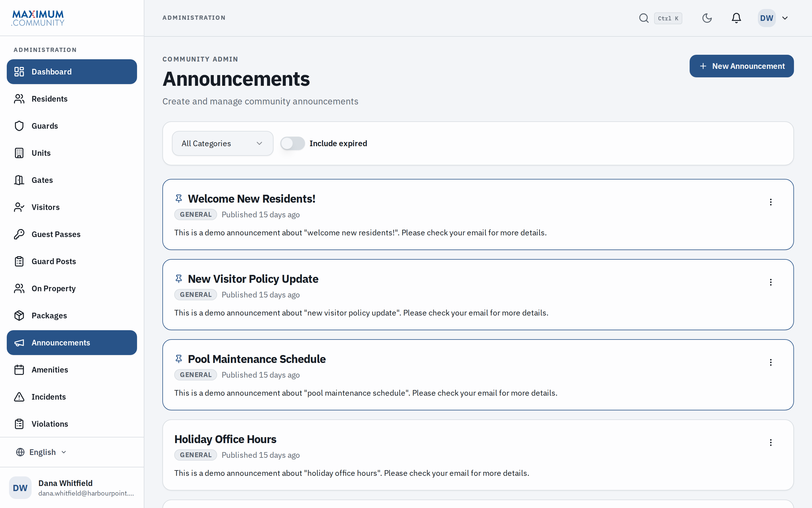Image resolution: width=812 pixels, height=508 pixels.
Task: Click the Ctrl K shortcut badge
Action: (668, 18)
